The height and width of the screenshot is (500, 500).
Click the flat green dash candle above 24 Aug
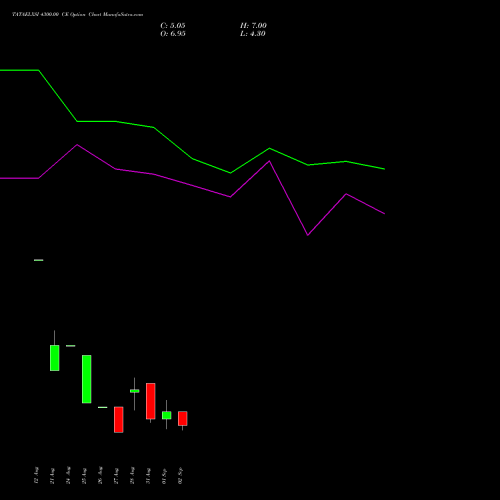coord(71,346)
